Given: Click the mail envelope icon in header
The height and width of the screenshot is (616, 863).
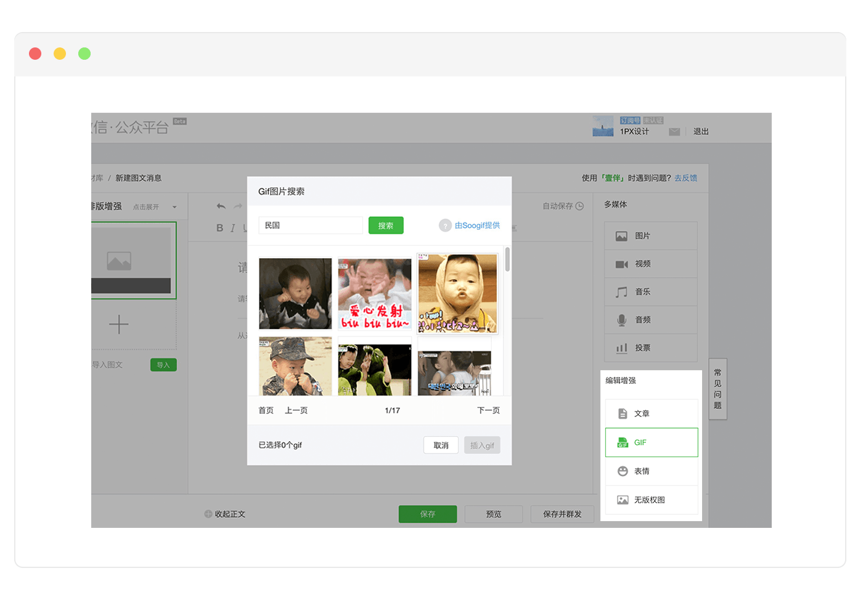Looking at the screenshot, I should click(674, 132).
